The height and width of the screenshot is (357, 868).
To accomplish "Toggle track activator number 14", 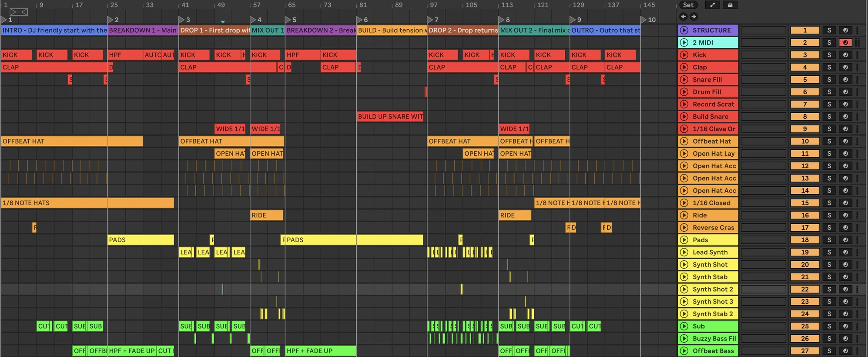I will pos(804,191).
